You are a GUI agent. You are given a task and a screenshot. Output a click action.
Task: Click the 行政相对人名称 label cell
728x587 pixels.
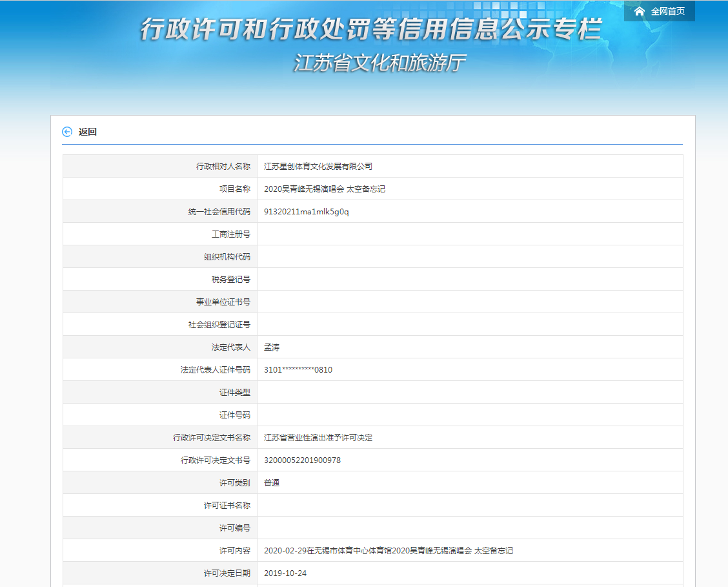[223, 167]
